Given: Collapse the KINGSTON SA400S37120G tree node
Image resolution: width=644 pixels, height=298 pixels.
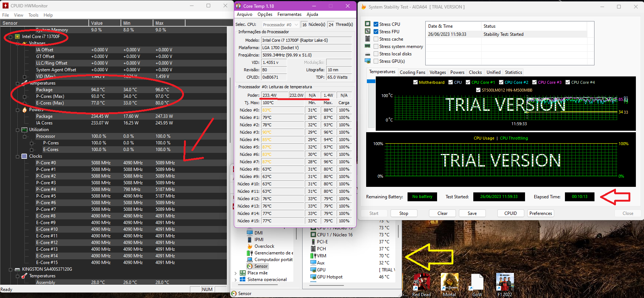Looking at the screenshot, I should pos(11,270).
